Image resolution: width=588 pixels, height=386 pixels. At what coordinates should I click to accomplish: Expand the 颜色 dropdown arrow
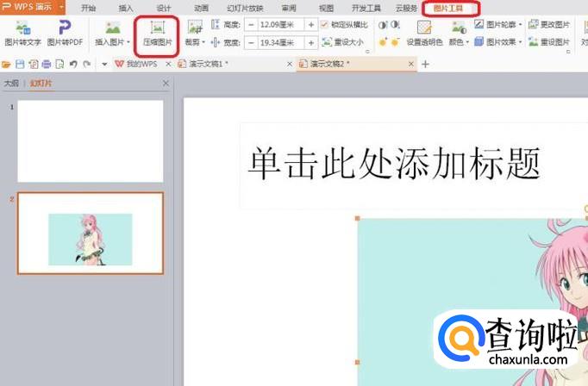point(467,42)
